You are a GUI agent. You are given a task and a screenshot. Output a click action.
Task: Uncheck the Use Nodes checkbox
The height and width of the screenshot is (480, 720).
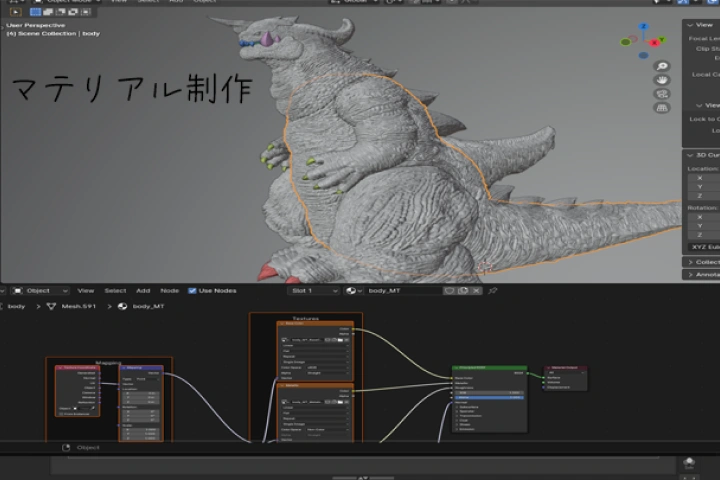coord(192,291)
